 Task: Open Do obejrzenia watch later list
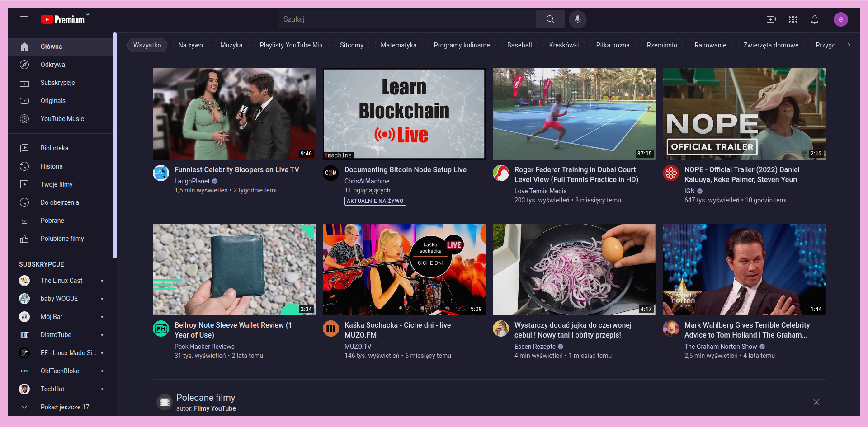[61, 202]
